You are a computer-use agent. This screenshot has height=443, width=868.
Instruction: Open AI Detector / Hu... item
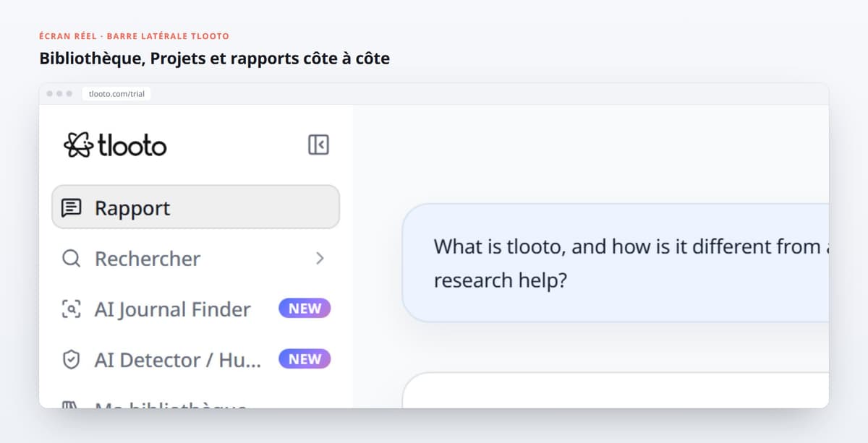point(195,359)
